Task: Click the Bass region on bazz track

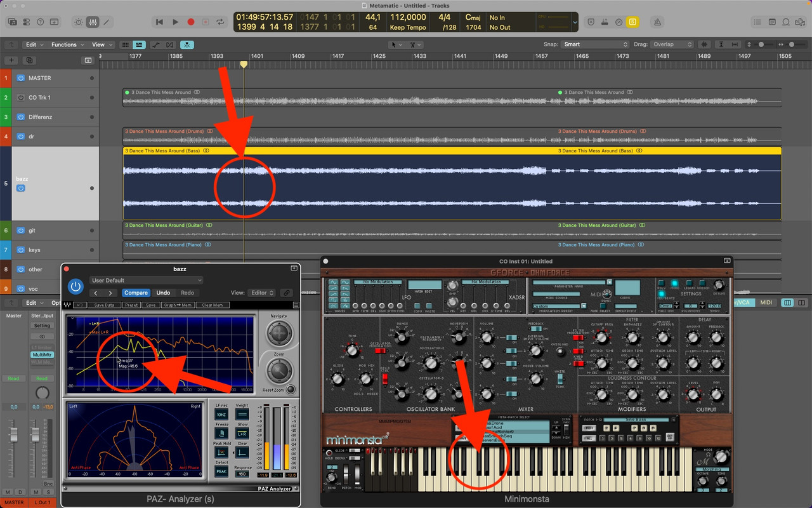Action: point(452,184)
